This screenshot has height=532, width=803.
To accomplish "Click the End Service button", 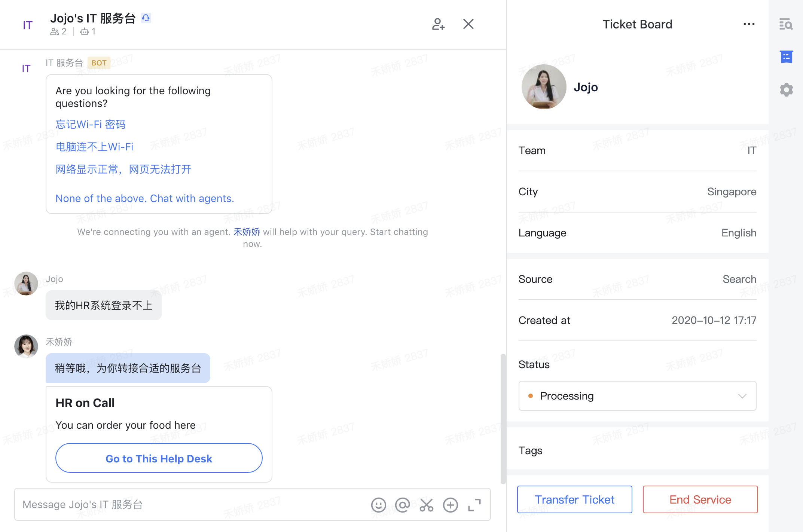I will click(700, 499).
